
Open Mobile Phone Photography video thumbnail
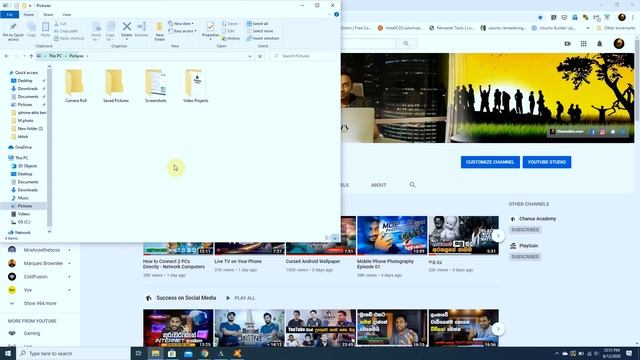(392, 236)
